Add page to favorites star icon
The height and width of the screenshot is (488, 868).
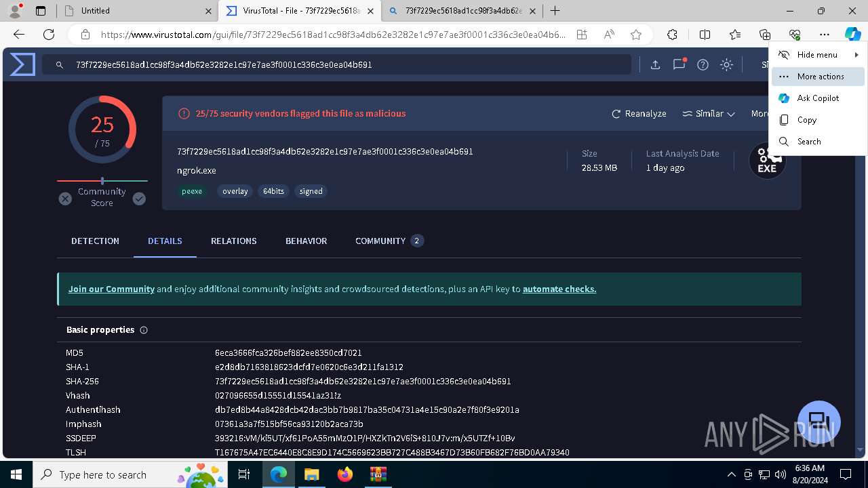click(635, 35)
